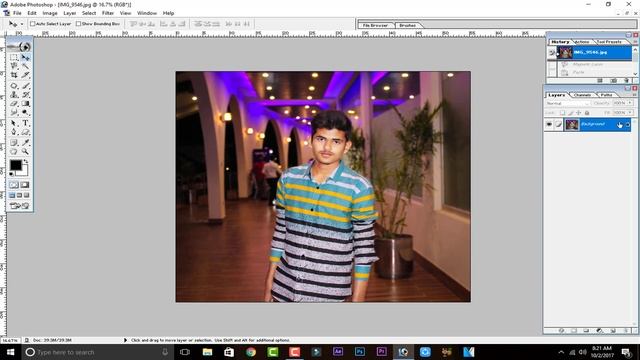Switch to the Tool Presets tab
The width and height of the screenshot is (640, 360).
[609, 42]
